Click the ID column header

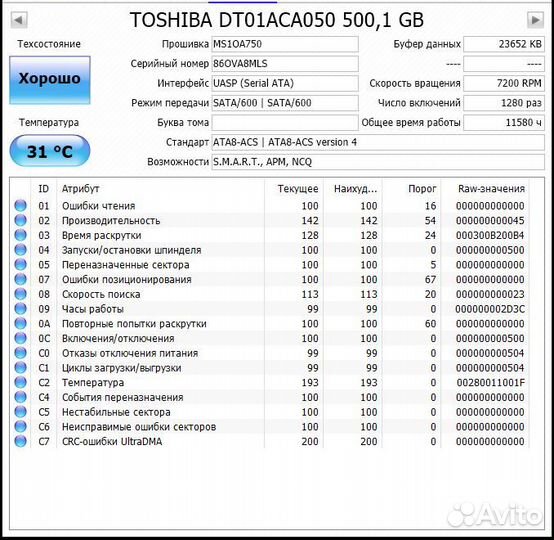point(43,189)
